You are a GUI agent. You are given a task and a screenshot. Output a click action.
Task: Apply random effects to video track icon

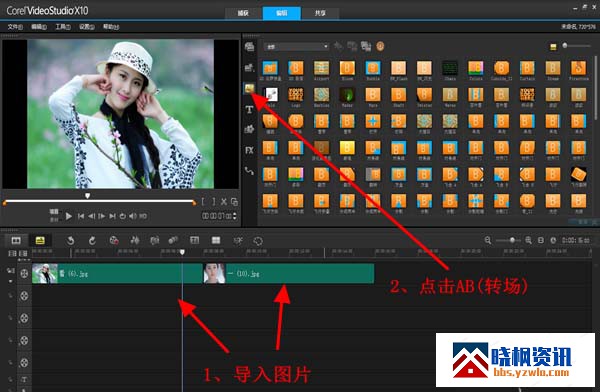[x=366, y=46]
